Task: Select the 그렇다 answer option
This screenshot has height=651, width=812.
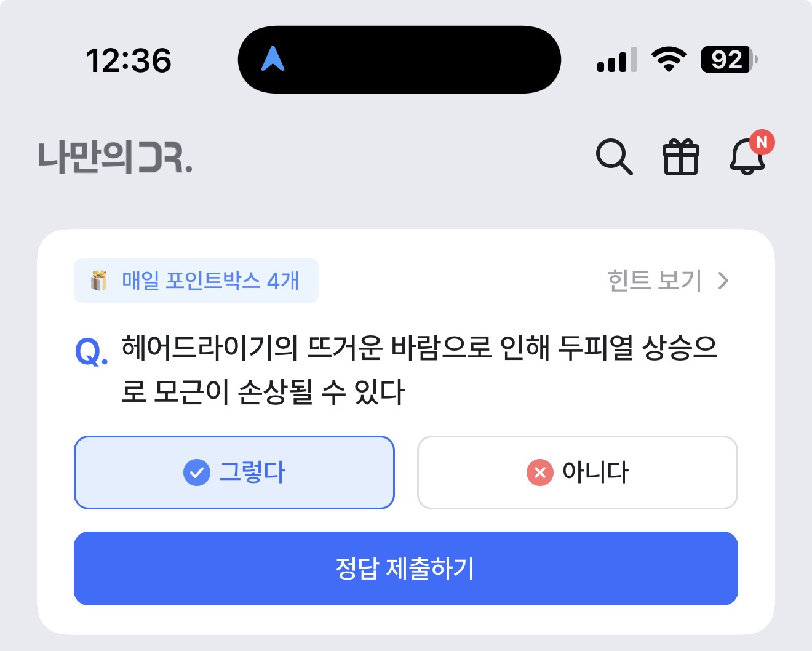Action: (x=234, y=473)
